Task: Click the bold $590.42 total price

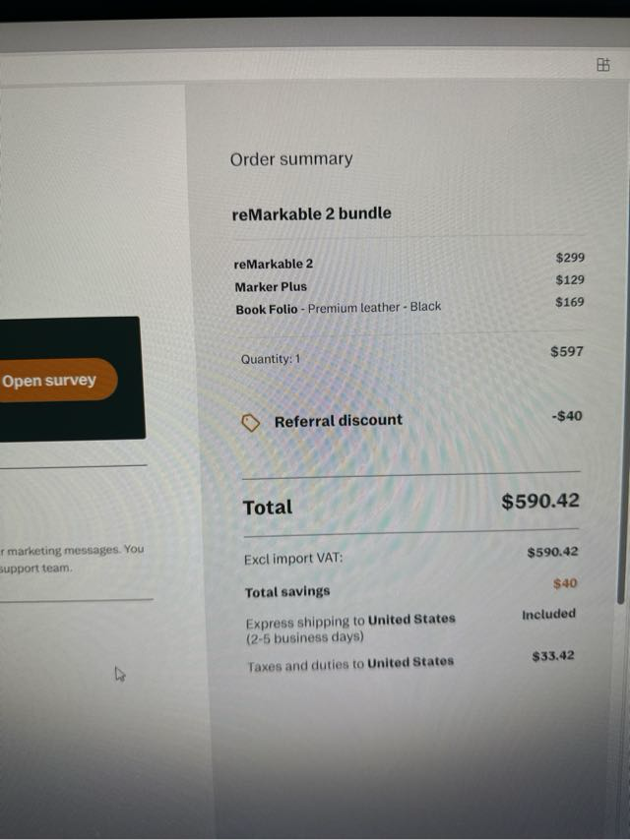Action: point(540,501)
